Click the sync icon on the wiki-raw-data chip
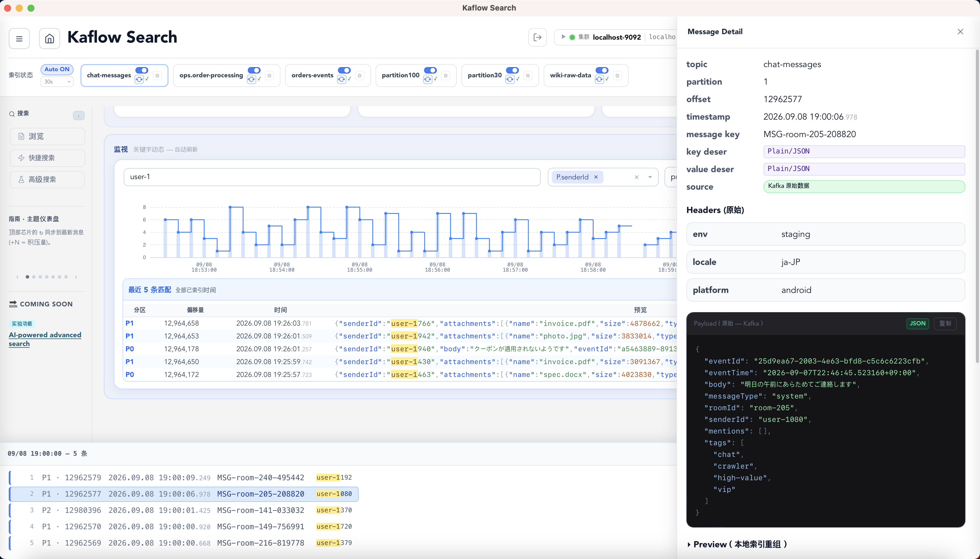Image resolution: width=980 pixels, height=559 pixels. [599, 79]
